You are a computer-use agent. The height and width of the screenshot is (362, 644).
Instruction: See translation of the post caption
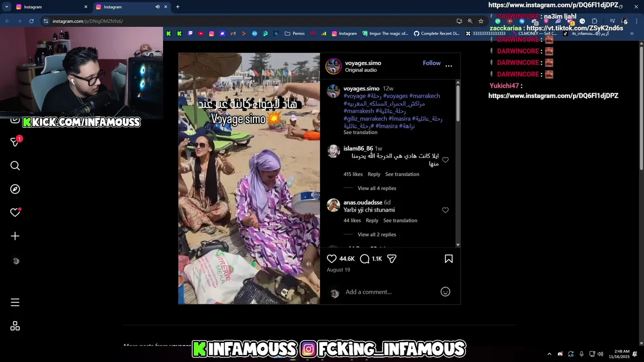[360, 132]
